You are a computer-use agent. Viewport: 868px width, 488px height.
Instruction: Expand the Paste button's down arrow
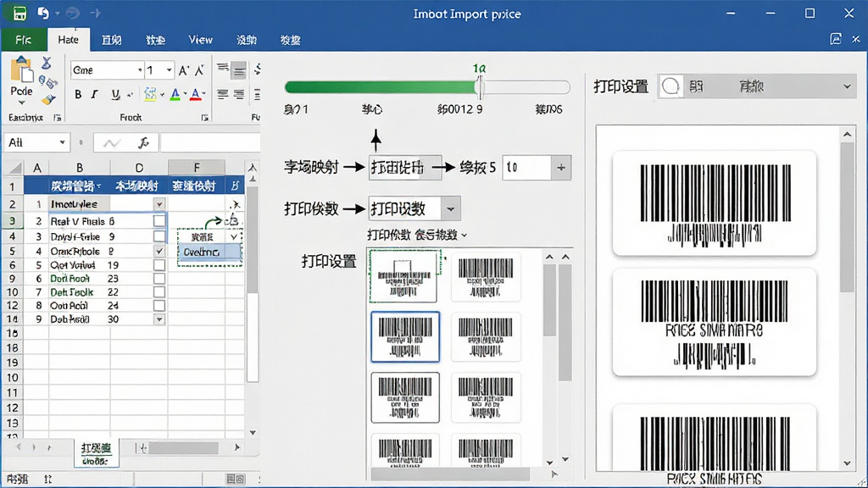click(x=21, y=103)
